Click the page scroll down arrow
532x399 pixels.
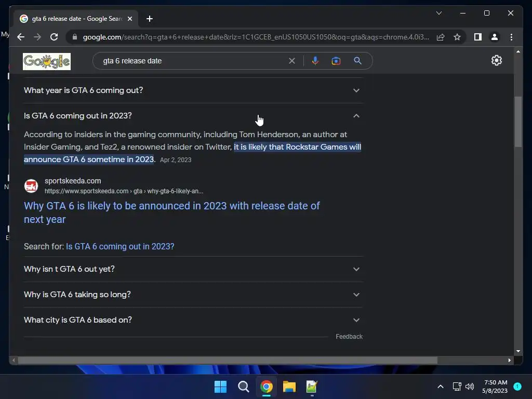tap(518, 351)
